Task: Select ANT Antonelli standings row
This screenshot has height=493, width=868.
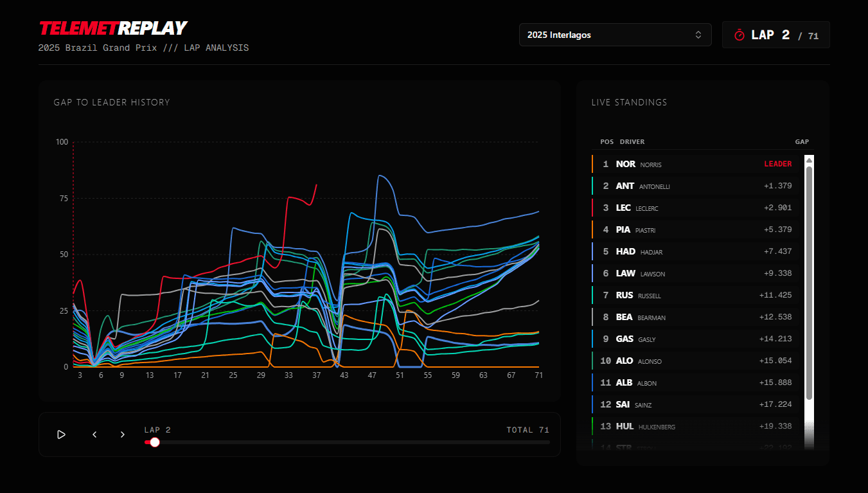Action: [695, 186]
